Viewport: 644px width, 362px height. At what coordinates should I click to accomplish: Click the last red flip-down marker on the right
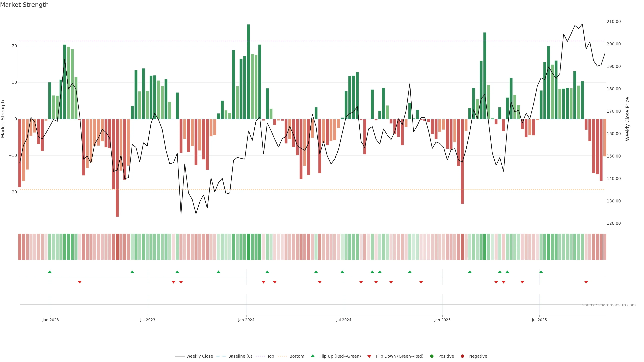pyautogui.click(x=586, y=282)
